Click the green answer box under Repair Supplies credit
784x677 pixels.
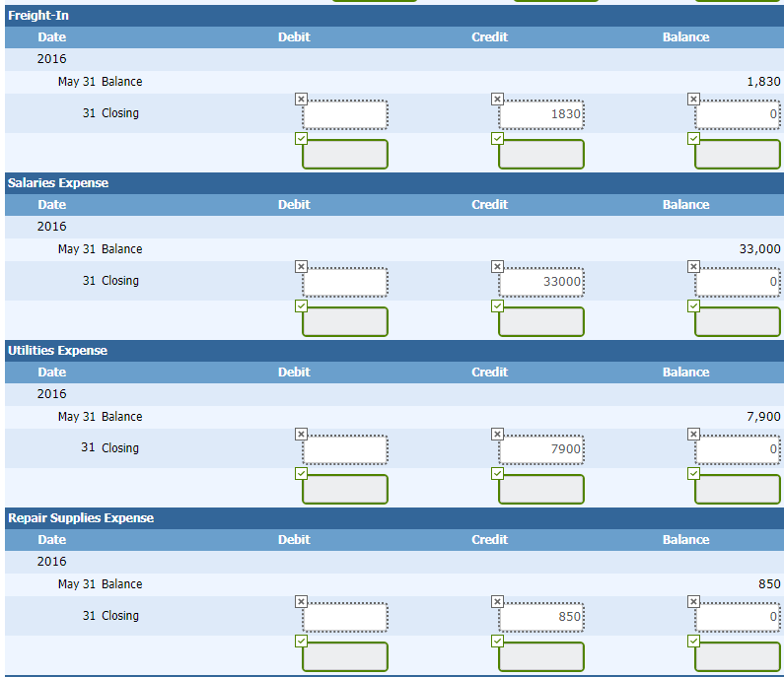coord(541,656)
